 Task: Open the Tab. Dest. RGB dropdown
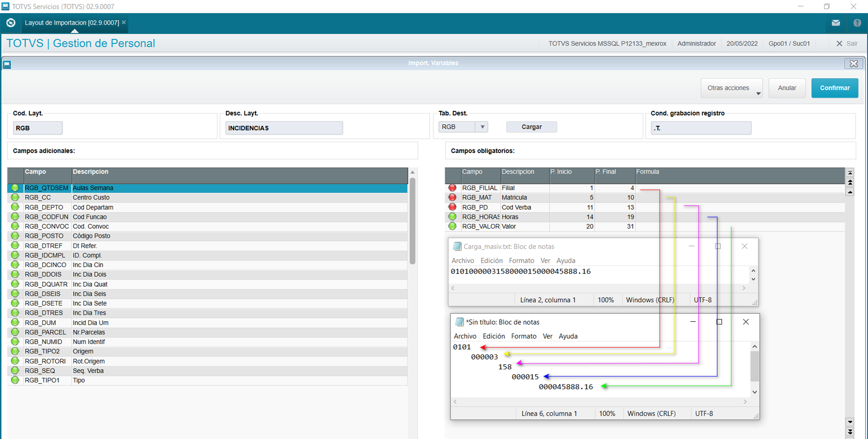pyautogui.click(x=482, y=127)
